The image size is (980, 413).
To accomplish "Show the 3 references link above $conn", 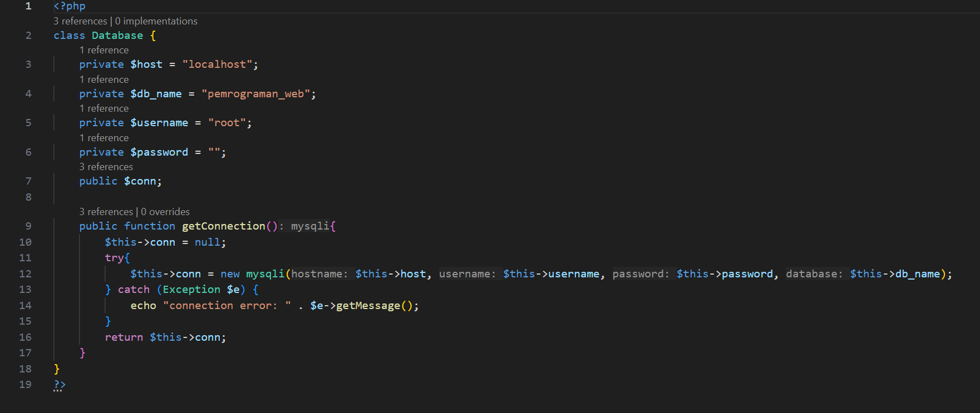I will (106, 167).
